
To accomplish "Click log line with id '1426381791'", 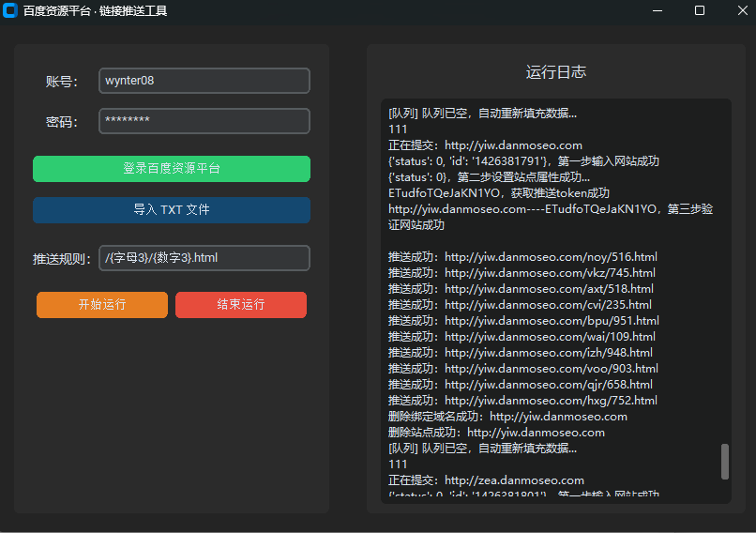I will pos(523,161).
